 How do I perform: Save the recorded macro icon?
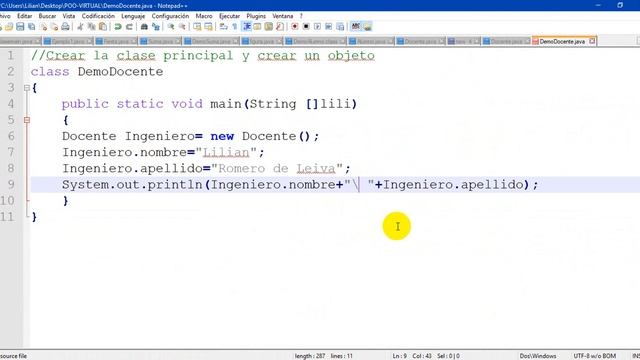coord(340,27)
